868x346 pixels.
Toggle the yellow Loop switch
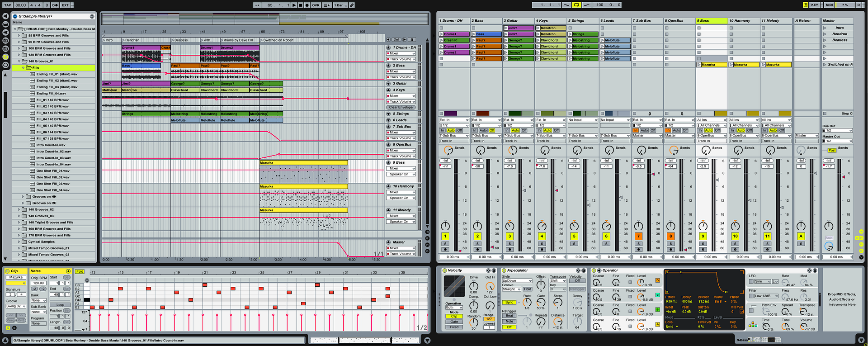pyautogui.click(x=577, y=5)
